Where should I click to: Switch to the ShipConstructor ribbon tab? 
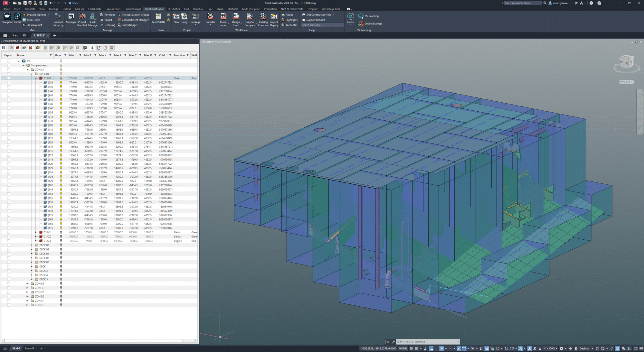pyautogui.click(x=154, y=9)
